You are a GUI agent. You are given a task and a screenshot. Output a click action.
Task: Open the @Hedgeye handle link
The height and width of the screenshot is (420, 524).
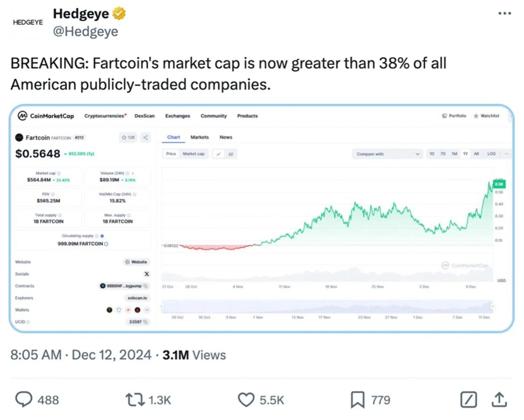pos(85,31)
